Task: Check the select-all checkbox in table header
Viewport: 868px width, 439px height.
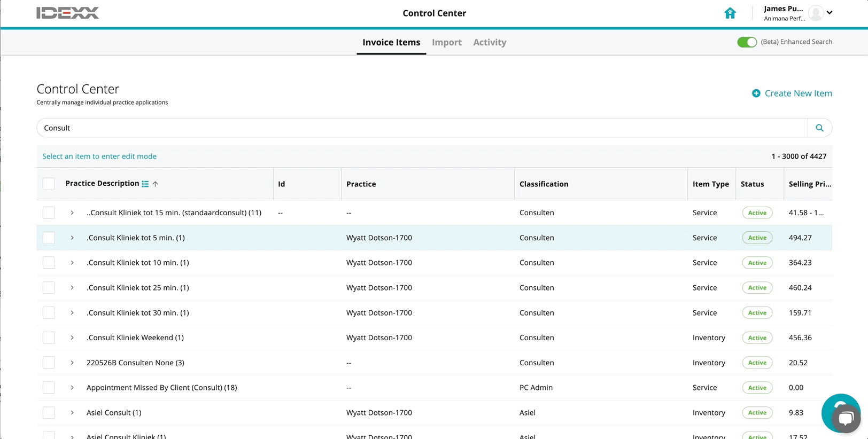Action: point(49,184)
